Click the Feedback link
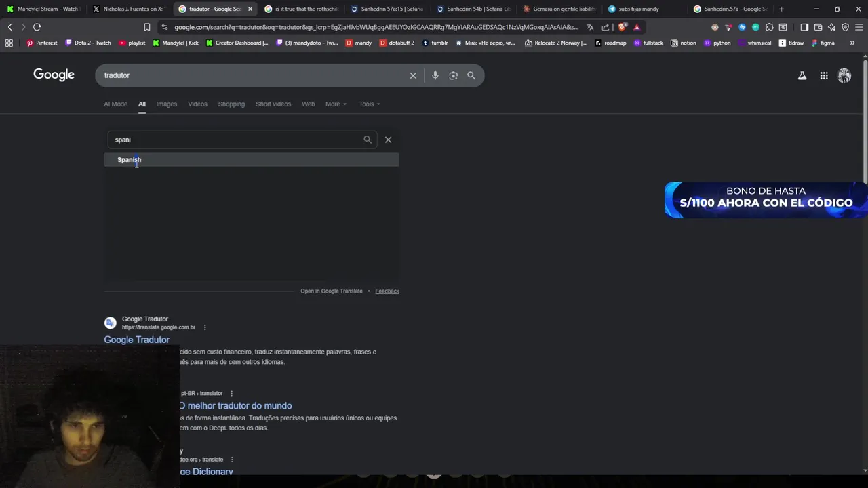Image resolution: width=868 pixels, height=488 pixels. pos(387,291)
